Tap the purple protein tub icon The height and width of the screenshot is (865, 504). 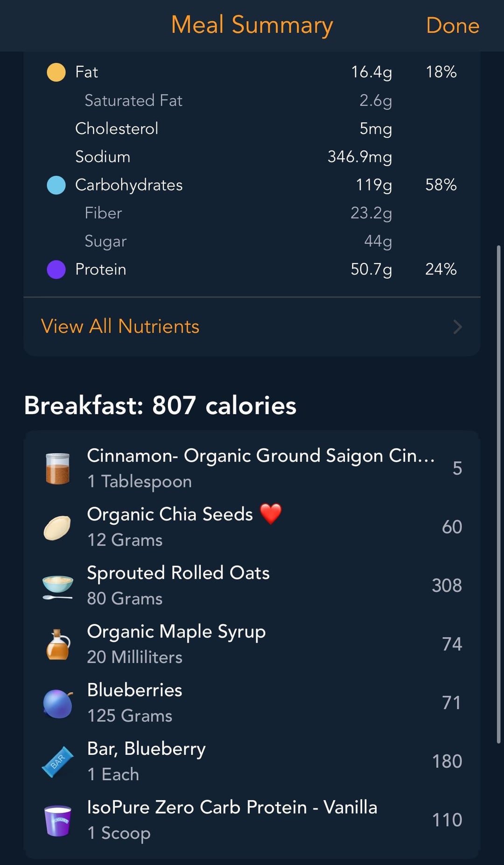(57, 821)
